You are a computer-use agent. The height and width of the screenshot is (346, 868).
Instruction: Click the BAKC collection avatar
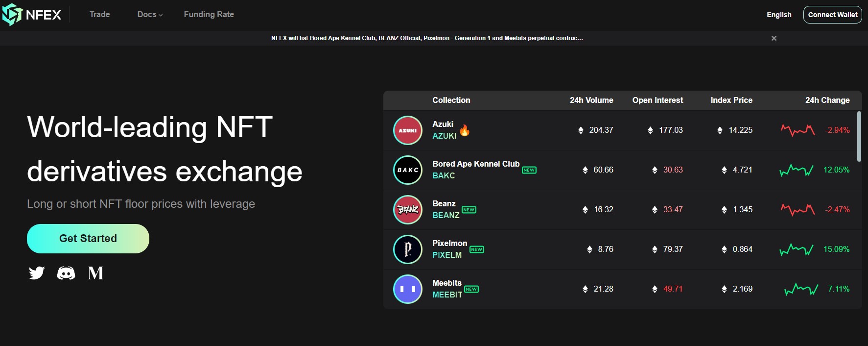pyautogui.click(x=408, y=170)
